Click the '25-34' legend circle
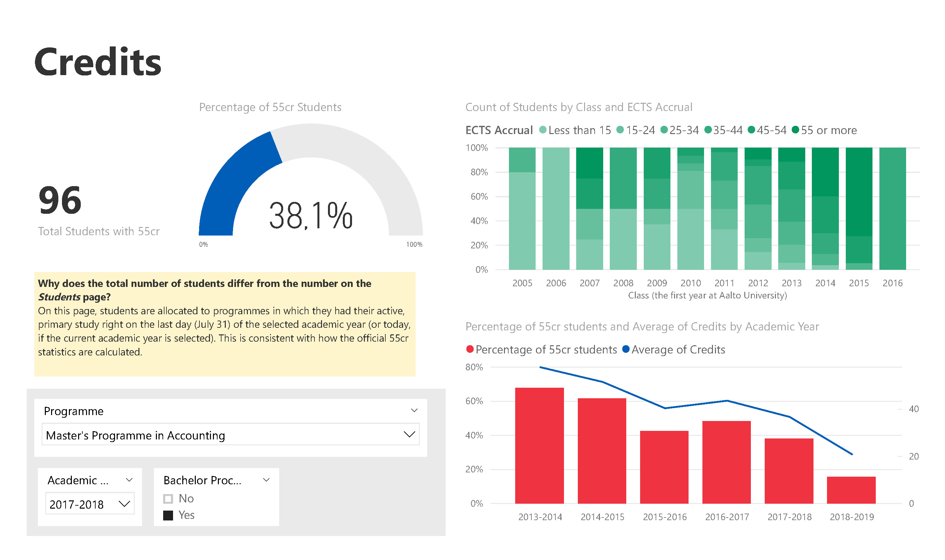The width and height of the screenshot is (945, 560). click(664, 130)
